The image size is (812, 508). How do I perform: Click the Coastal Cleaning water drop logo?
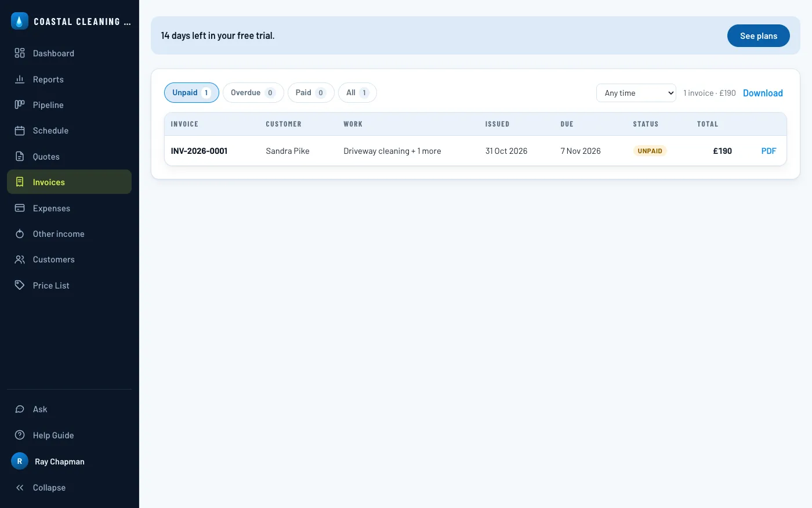click(20, 21)
